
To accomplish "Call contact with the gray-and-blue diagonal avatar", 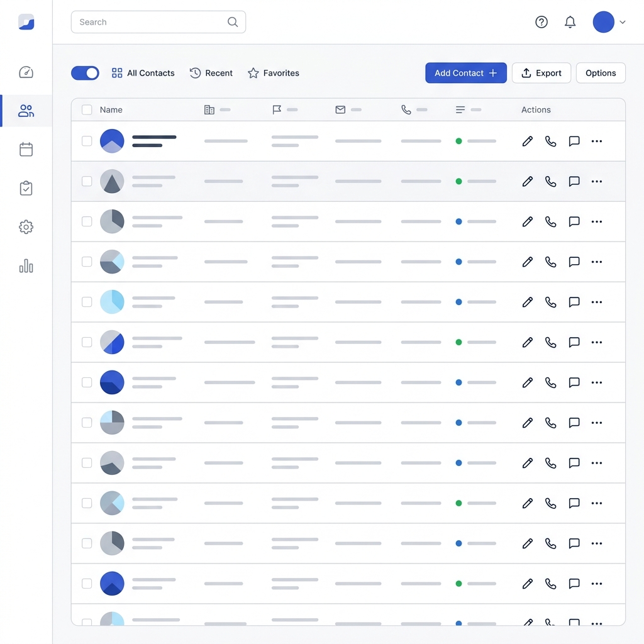I will (550, 343).
